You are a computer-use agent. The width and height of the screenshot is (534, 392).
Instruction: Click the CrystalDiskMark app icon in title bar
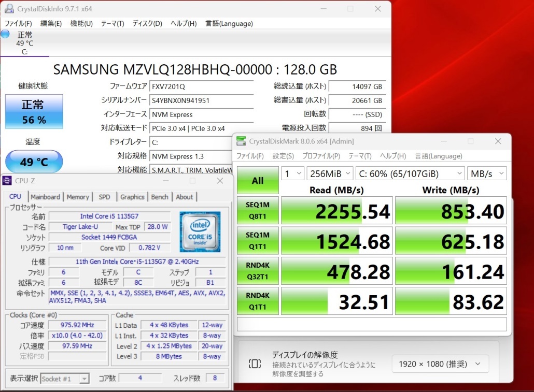point(241,141)
